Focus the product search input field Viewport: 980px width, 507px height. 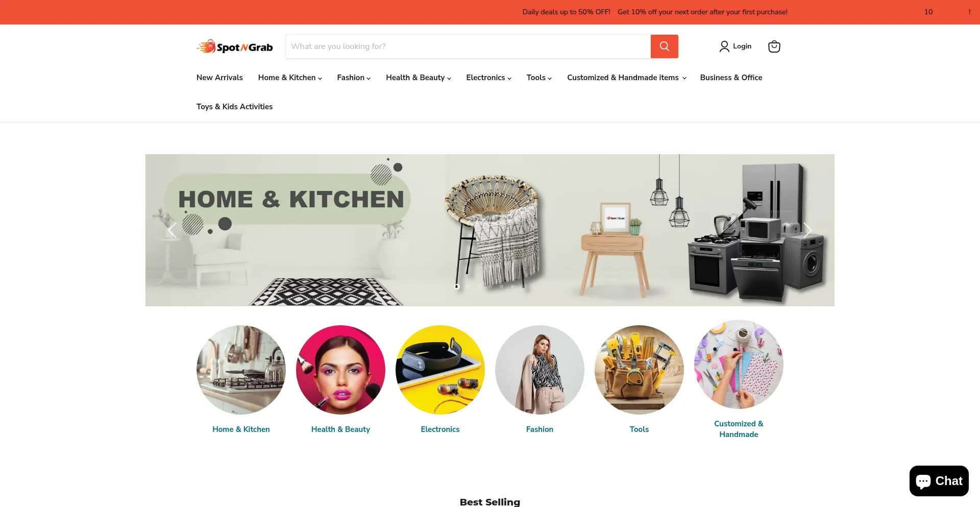(x=468, y=46)
